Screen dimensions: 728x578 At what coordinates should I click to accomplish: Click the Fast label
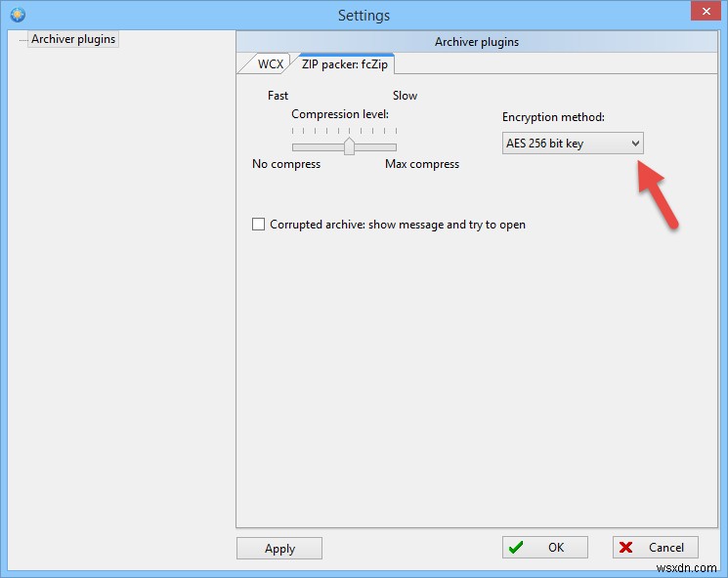pyautogui.click(x=278, y=96)
